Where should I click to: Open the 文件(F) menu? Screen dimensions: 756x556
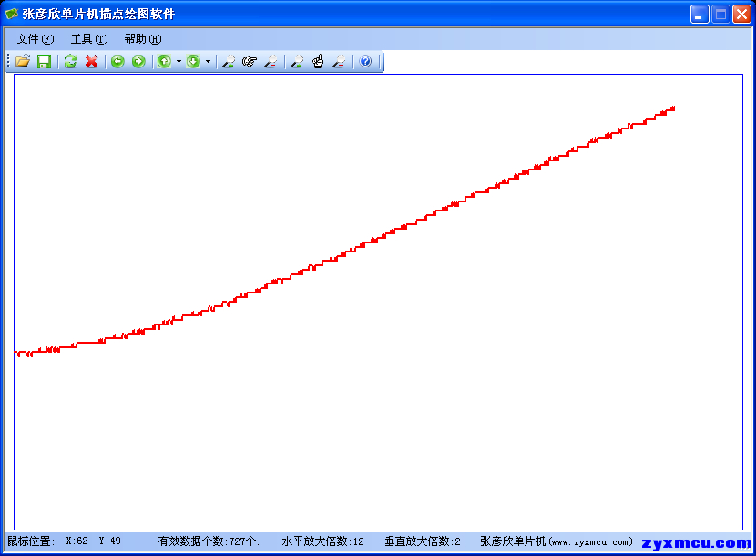[x=36, y=39]
